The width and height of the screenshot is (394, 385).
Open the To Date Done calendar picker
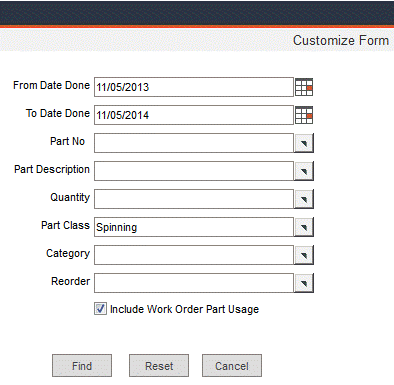click(x=304, y=115)
